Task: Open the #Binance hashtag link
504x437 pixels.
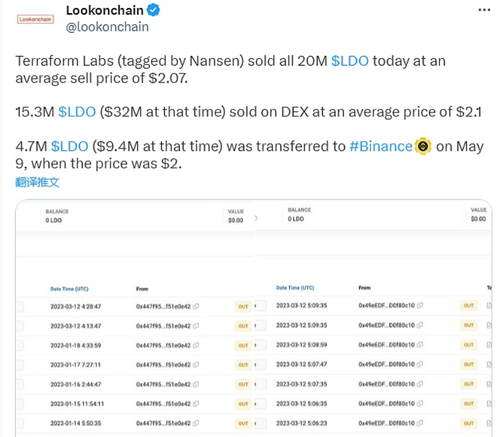Action: (x=381, y=146)
